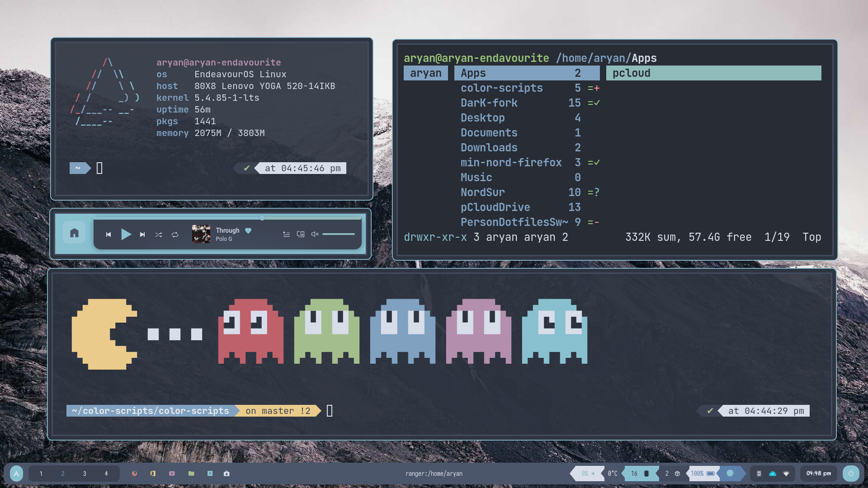This screenshot has width=868, height=488.
Task: Launch the office suite icon in bar
Action: point(153,474)
